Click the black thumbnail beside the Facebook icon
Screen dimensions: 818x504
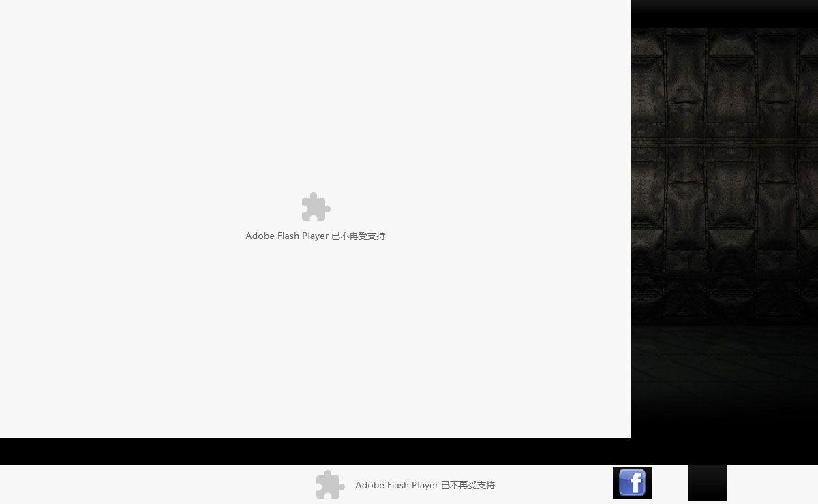708,483
